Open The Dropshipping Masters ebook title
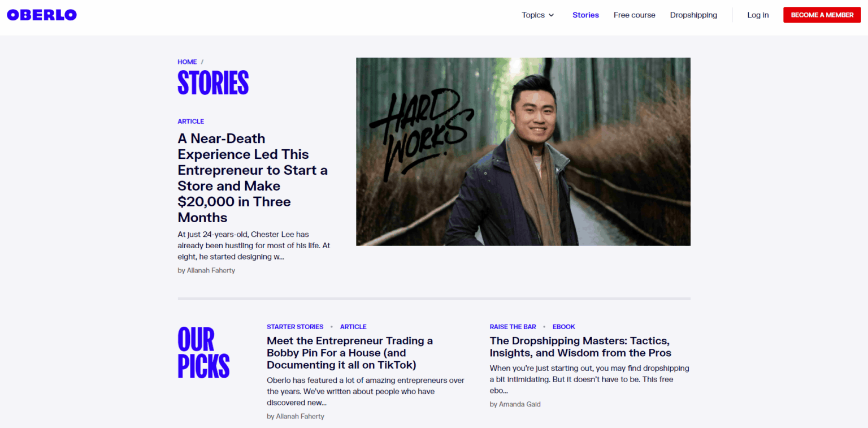Screen dimensions: 868x428 click(580, 347)
